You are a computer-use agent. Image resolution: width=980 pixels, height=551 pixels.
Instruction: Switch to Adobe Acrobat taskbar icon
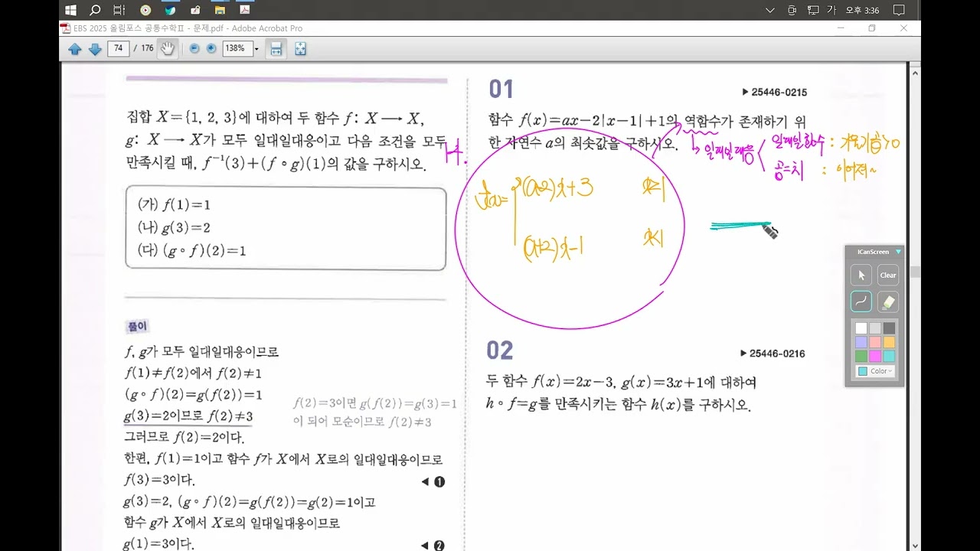pyautogui.click(x=245, y=10)
